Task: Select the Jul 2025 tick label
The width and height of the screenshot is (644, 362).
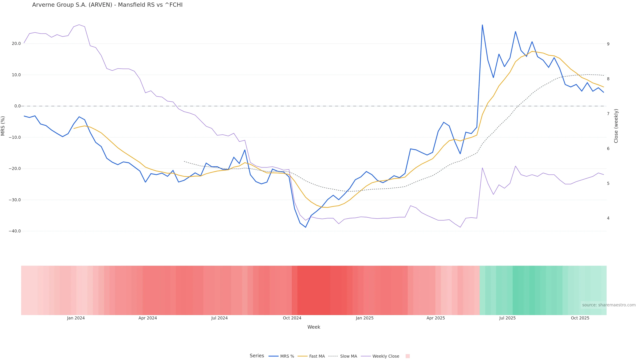Action: click(x=507, y=318)
